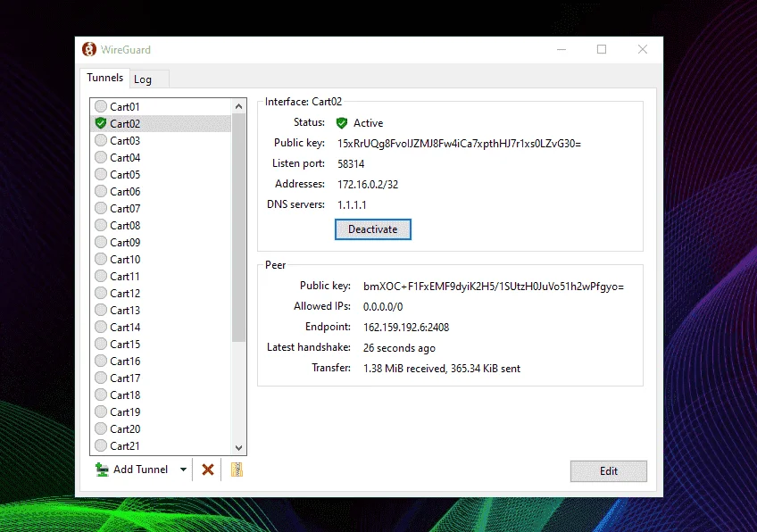Select the Cart14 tunnel
This screenshot has width=757, height=532.
coord(161,328)
